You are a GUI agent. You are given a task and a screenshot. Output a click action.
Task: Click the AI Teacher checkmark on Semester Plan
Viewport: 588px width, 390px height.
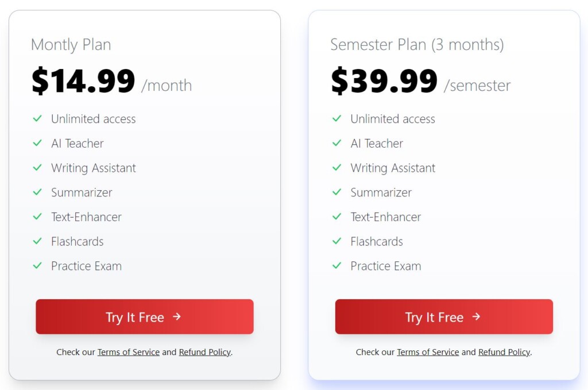(x=337, y=144)
